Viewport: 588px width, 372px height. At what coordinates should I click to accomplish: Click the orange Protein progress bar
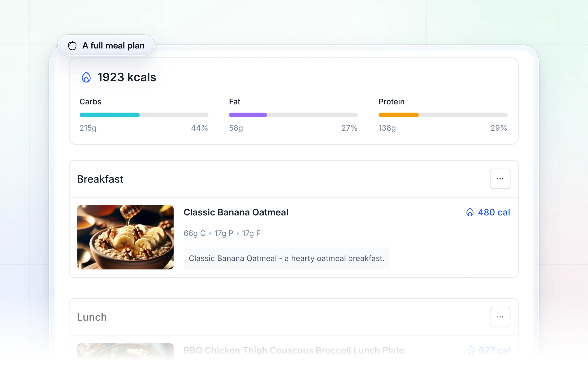coord(443,115)
